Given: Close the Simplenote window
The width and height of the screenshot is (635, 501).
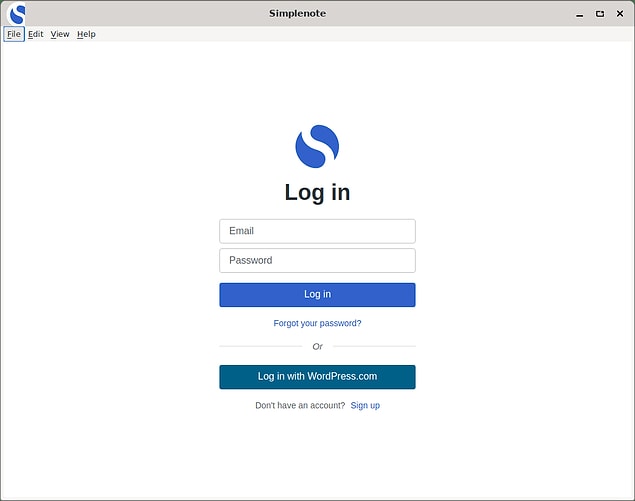Looking at the screenshot, I should [x=620, y=14].
